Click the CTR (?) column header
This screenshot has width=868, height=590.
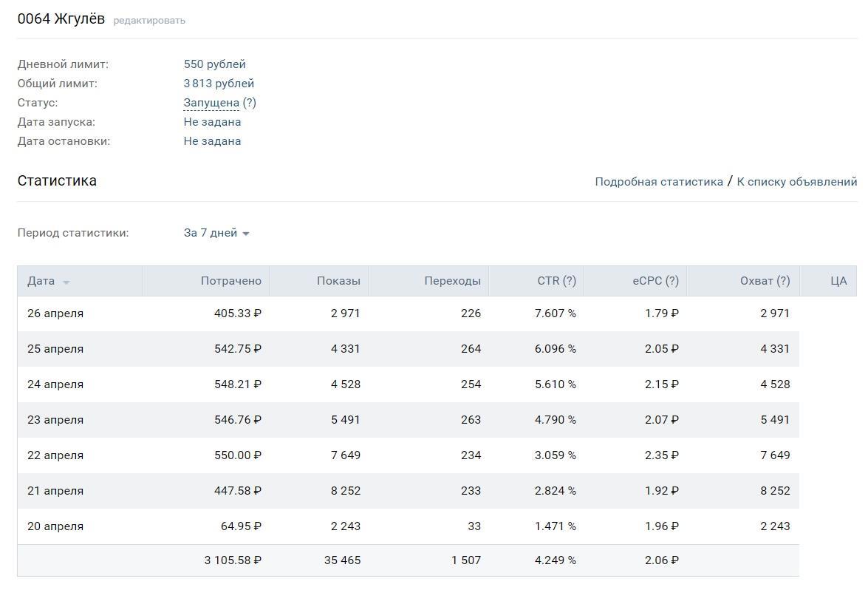(x=556, y=281)
